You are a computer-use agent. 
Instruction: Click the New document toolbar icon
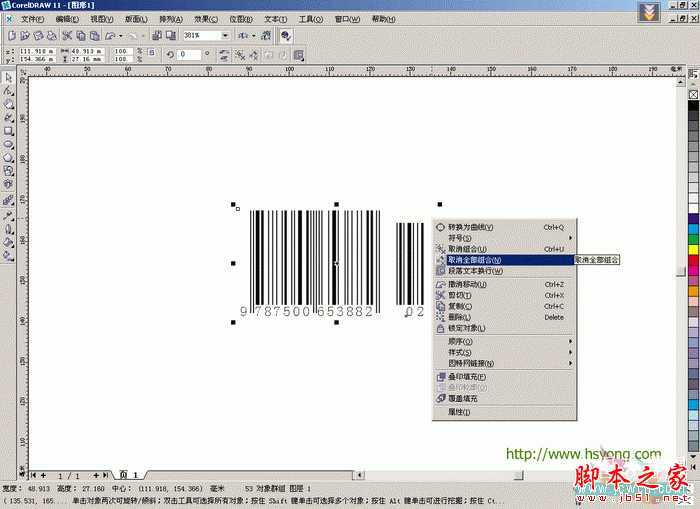click(12, 35)
